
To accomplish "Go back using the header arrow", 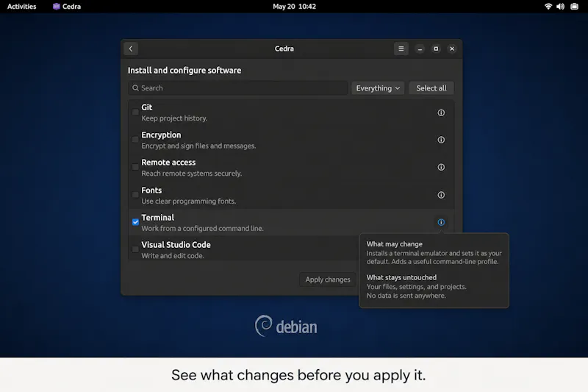I will coord(131,49).
